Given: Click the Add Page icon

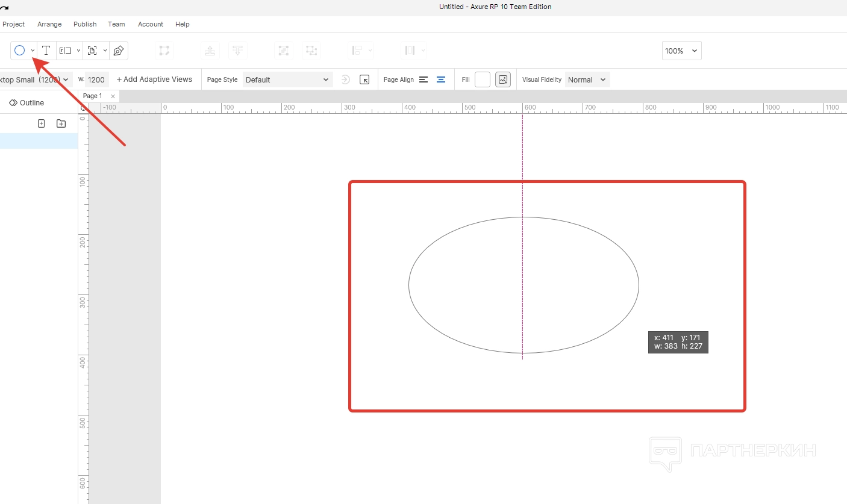Looking at the screenshot, I should click(41, 123).
